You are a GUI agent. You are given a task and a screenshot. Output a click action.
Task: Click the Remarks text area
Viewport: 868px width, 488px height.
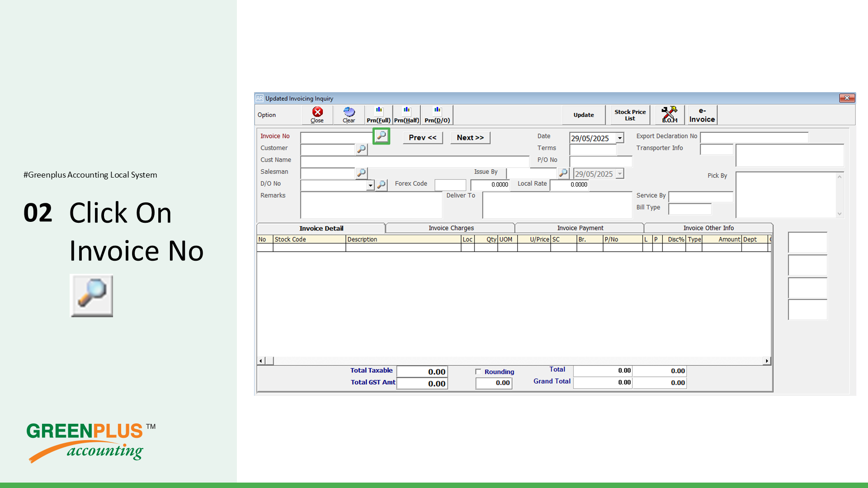coord(371,205)
